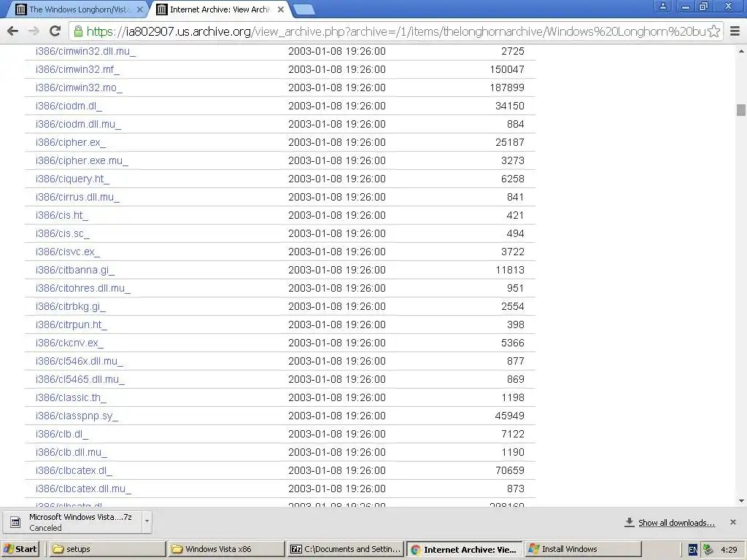The height and width of the screenshot is (560, 747).
Task: Open i386/clb.dl_ file link
Action: click(x=62, y=435)
